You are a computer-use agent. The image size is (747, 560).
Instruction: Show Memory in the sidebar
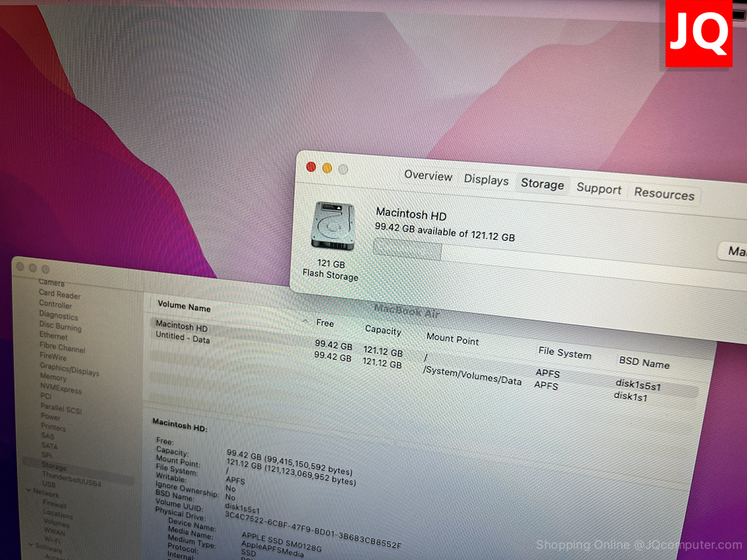point(54,378)
